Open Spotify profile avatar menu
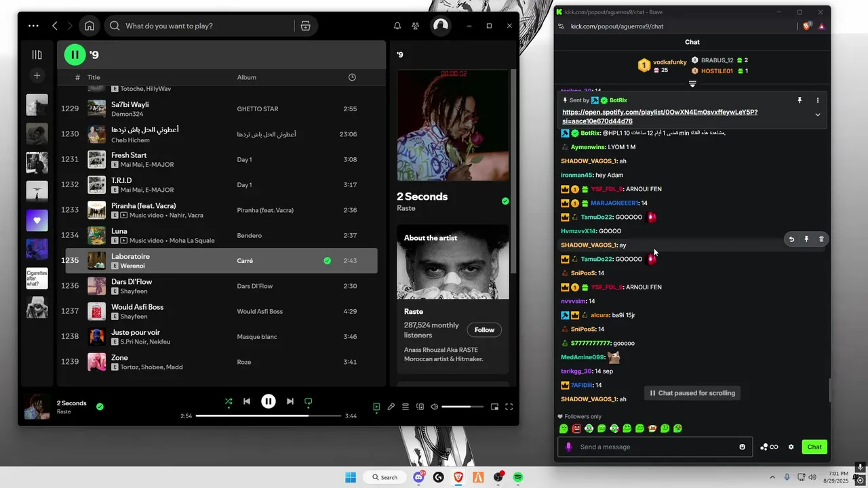Screen dimensions: 868x488 click(x=441, y=26)
